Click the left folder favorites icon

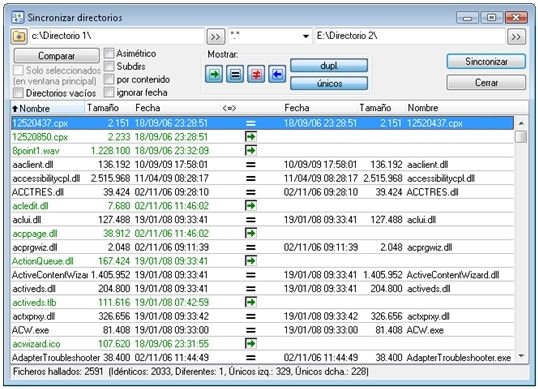pos(19,36)
